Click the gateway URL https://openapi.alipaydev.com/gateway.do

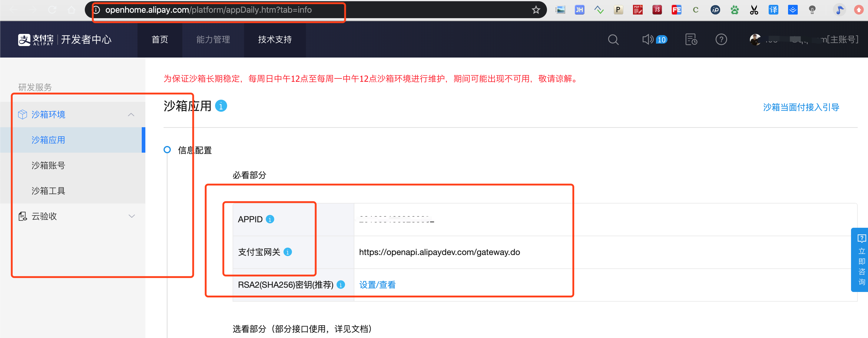pos(439,252)
